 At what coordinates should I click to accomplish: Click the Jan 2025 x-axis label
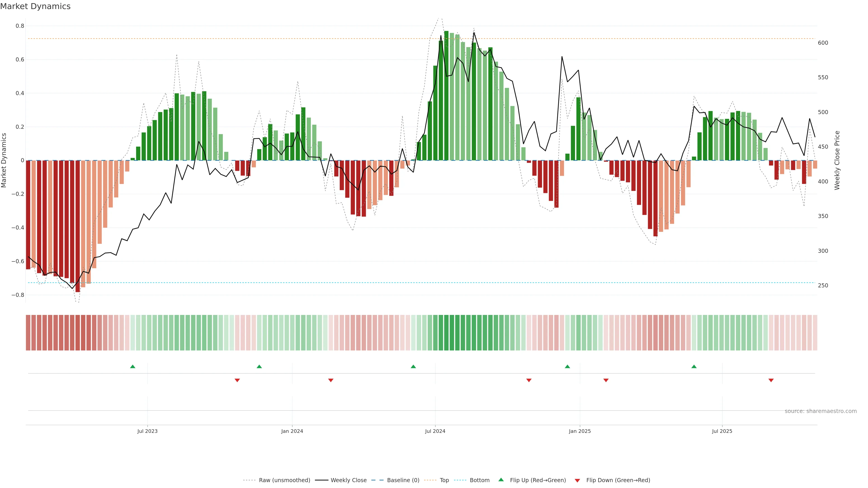tap(580, 431)
